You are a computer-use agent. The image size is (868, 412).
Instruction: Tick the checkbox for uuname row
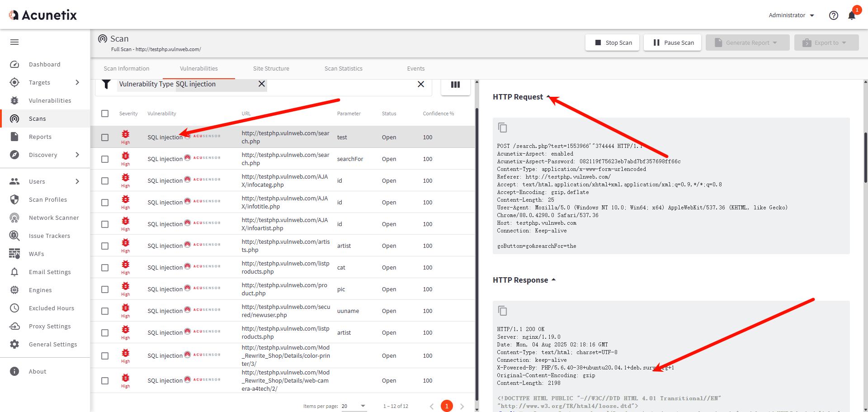[x=105, y=311]
